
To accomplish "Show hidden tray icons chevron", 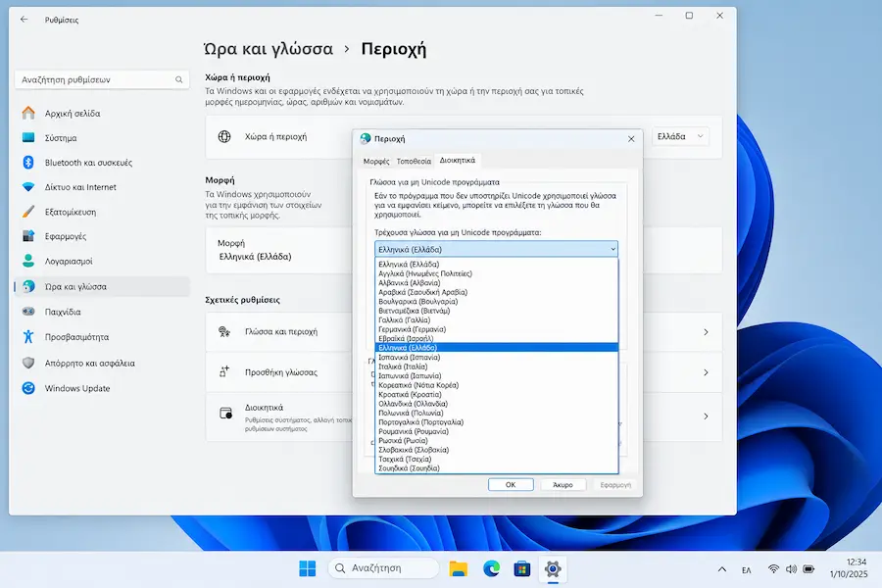I will coord(721,569).
